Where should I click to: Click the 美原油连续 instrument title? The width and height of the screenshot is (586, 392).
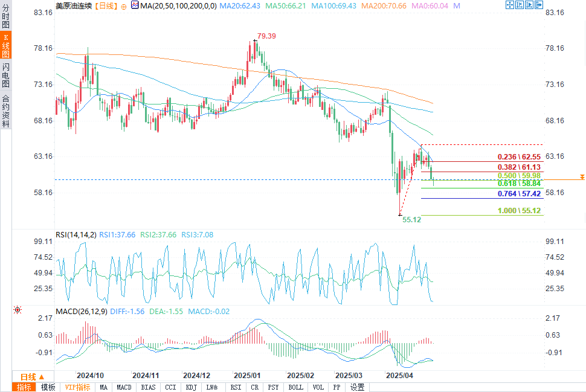tap(74, 5)
